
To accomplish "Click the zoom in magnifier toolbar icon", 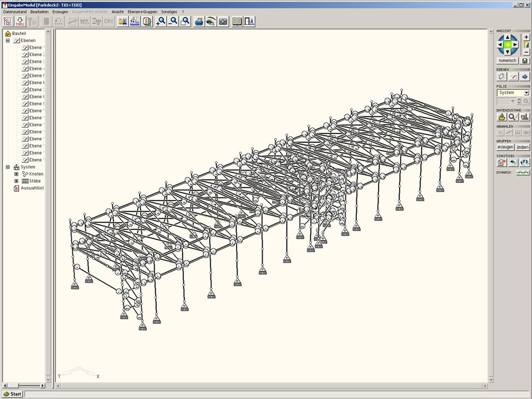I will (161, 22).
